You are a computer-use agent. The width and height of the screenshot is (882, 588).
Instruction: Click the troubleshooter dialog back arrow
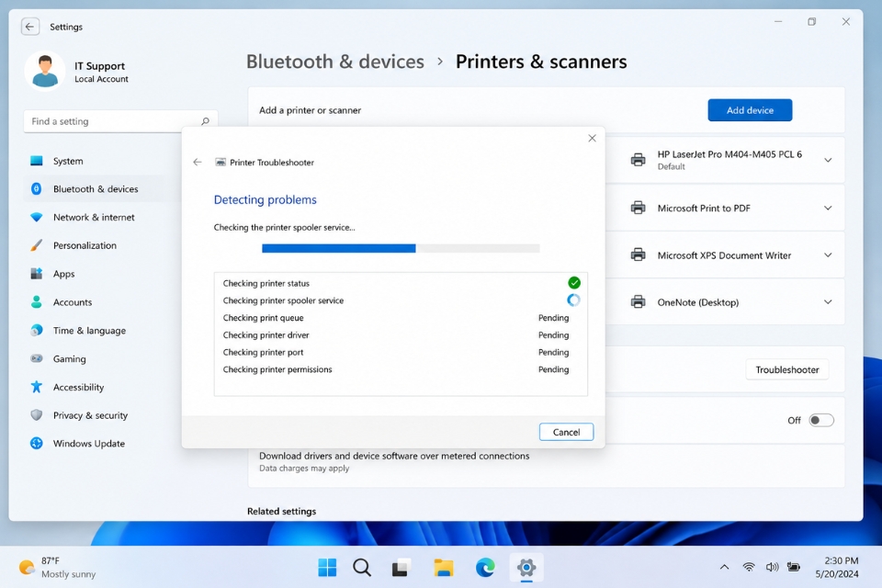(x=197, y=162)
